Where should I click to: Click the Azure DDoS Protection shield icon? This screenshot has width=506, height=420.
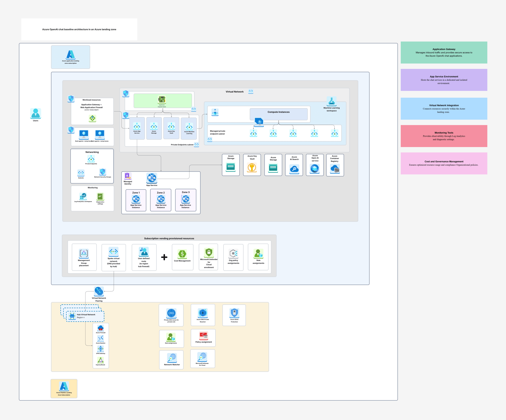click(234, 313)
